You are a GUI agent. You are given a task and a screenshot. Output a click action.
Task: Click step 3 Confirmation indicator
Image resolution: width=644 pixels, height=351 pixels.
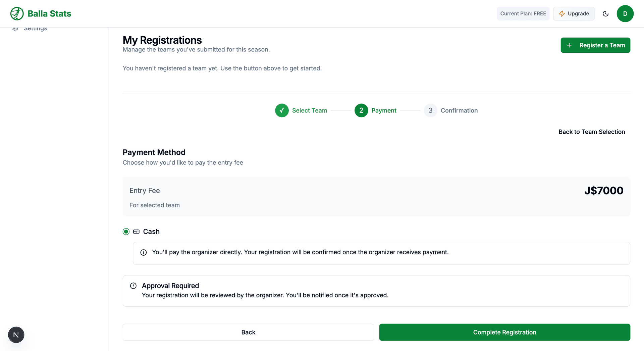[430, 110]
